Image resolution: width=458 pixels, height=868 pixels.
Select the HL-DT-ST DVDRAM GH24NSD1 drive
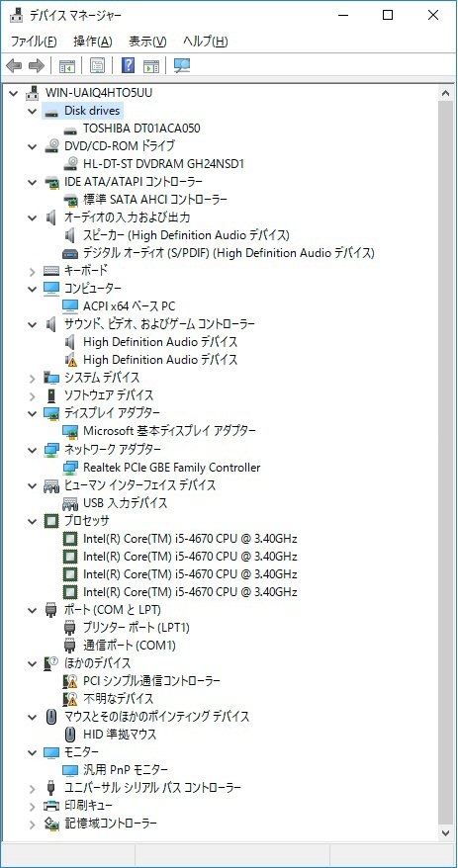[x=163, y=164]
